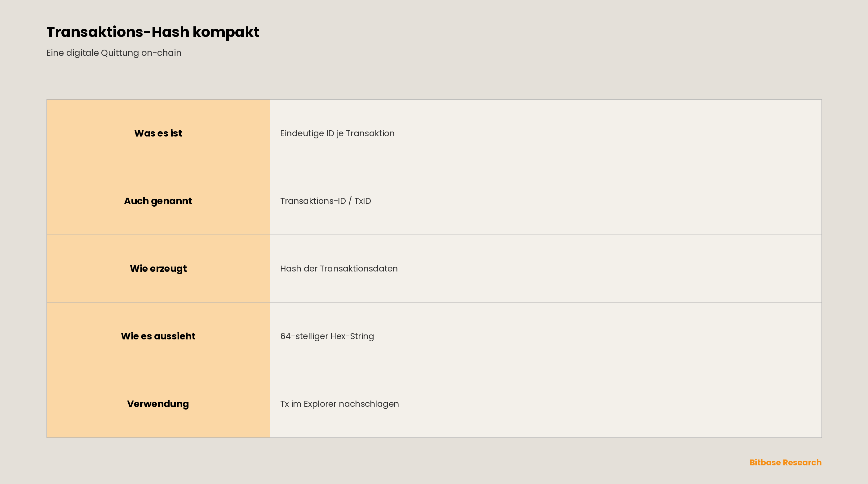The width and height of the screenshot is (868, 484).
Task: Click the word 'Hex-String' in the table
Action: coord(352,336)
